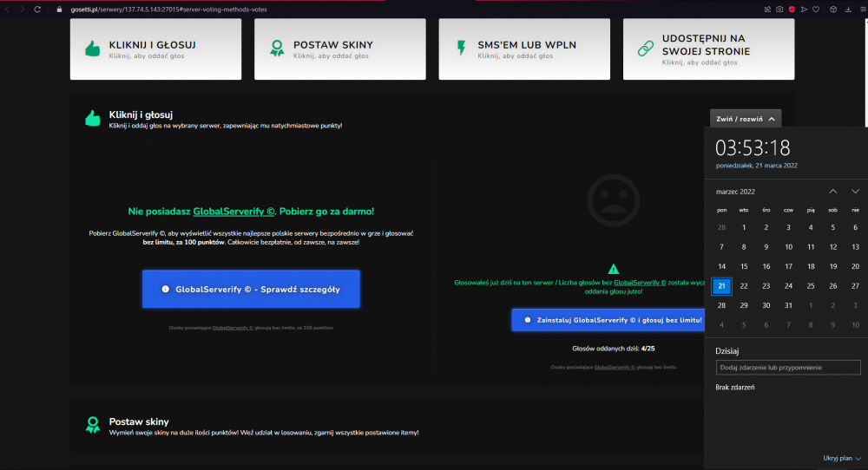This screenshot has width=868, height=470.
Task: Open the KLIKNIJ I GŁOSUJ voting card
Action: pos(155,49)
